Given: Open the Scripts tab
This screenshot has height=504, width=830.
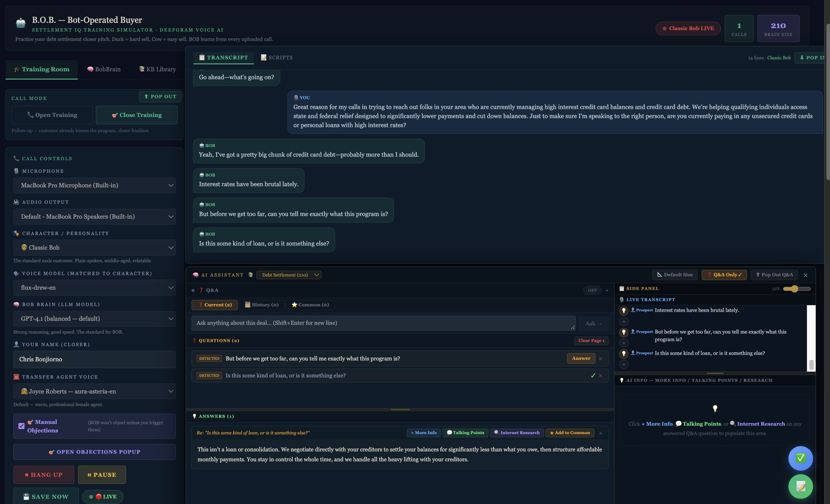Looking at the screenshot, I should tap(277, 58).
